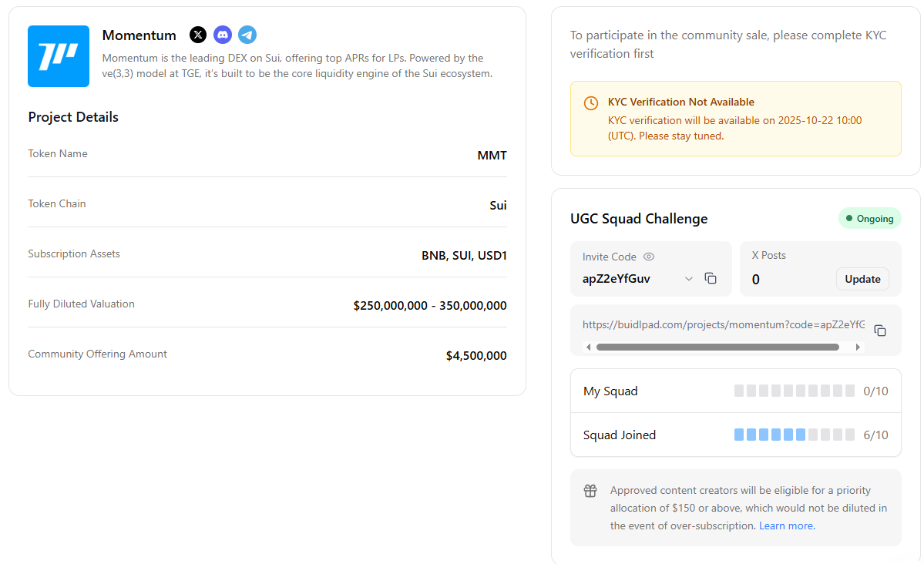
Task: Click the My Squad row label
Action: pyautogui.click(x=610, y=391)
